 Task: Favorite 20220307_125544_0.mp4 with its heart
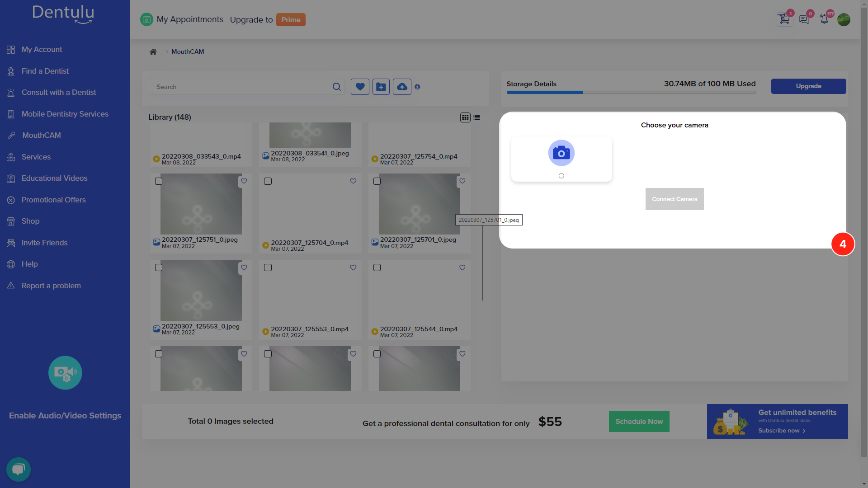click(462, 267)
